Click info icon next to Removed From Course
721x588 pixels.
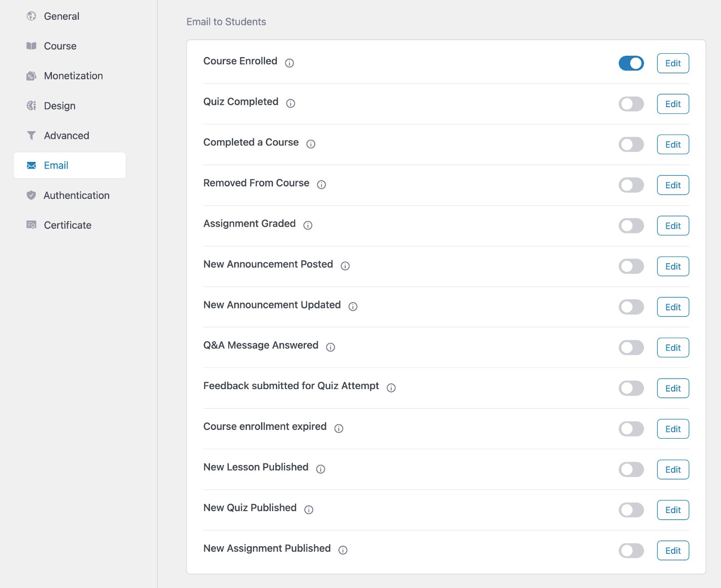[321, 184]
